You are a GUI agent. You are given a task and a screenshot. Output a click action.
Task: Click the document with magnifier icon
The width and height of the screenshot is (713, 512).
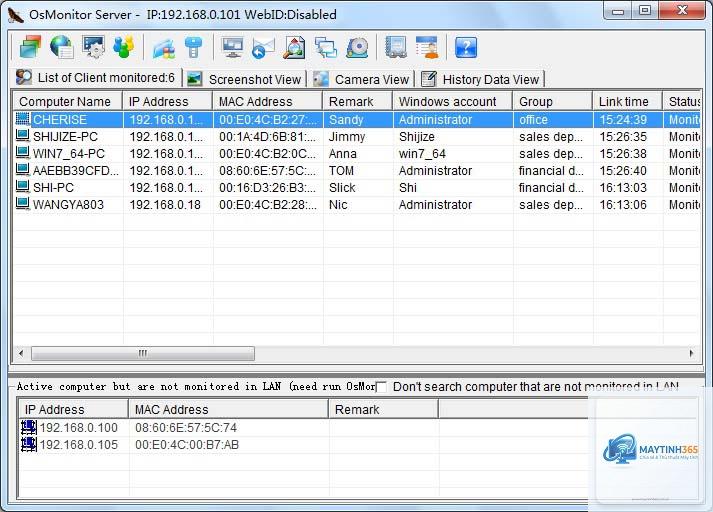[294, 47]
